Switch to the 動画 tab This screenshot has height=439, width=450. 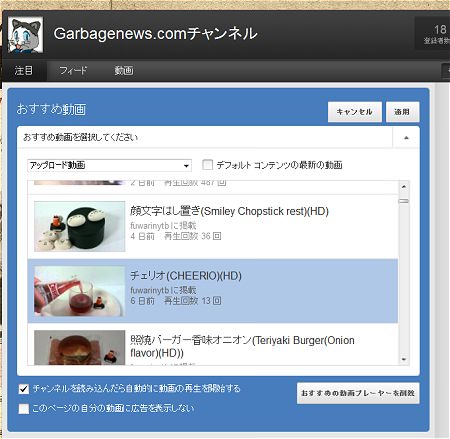click(124, 70)
